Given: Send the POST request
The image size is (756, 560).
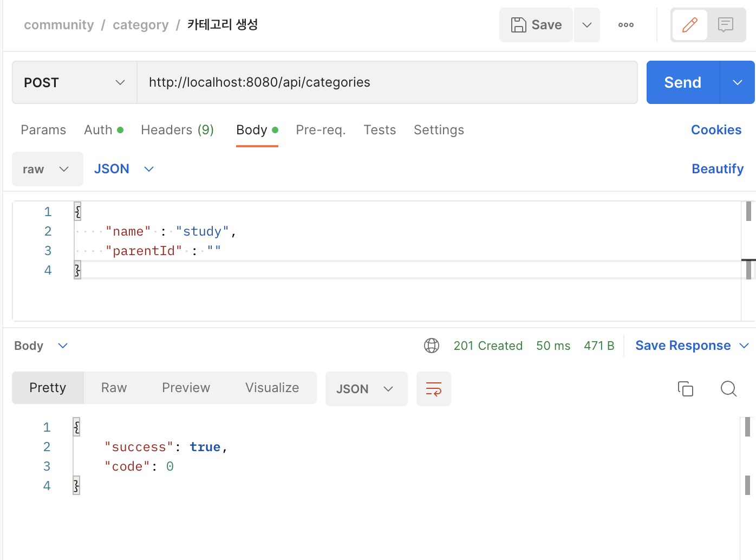Looking at the screenshot, I should pyautogui.click(x=682, y=82).
